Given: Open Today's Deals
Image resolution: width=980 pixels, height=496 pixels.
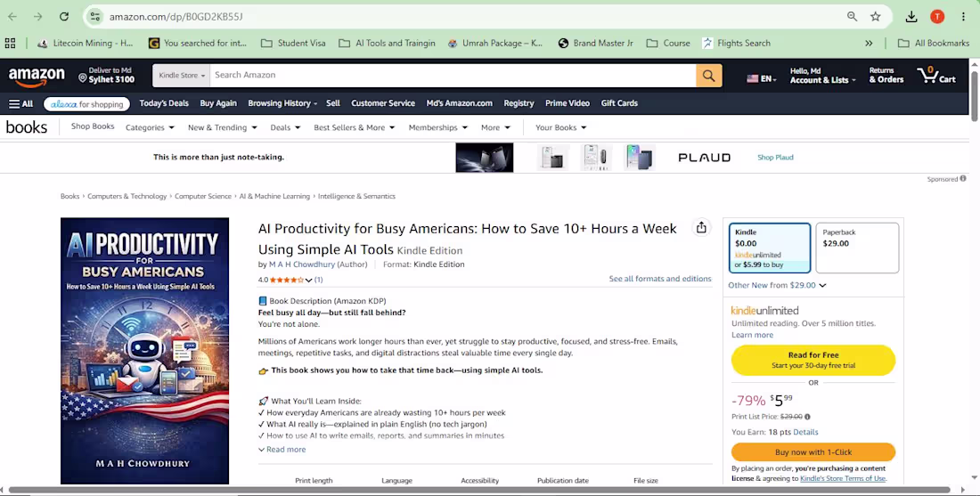Looking at the screenshot, I should [x=164, y=103].
